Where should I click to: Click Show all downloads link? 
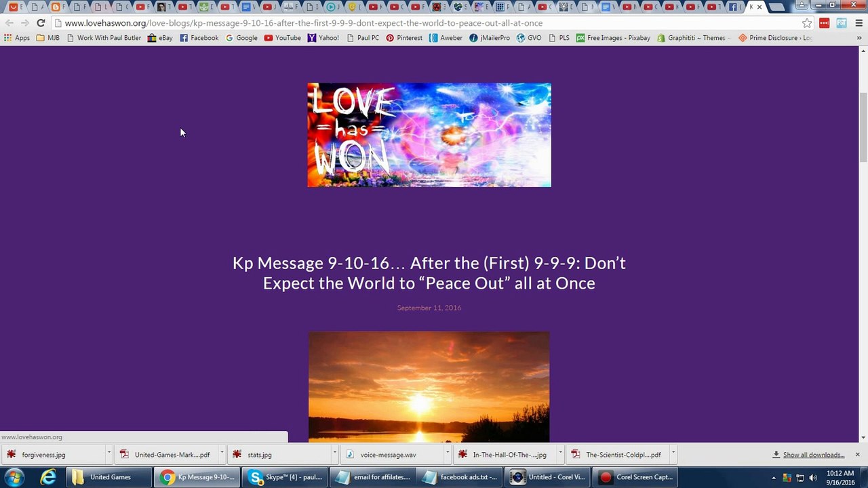813,455
